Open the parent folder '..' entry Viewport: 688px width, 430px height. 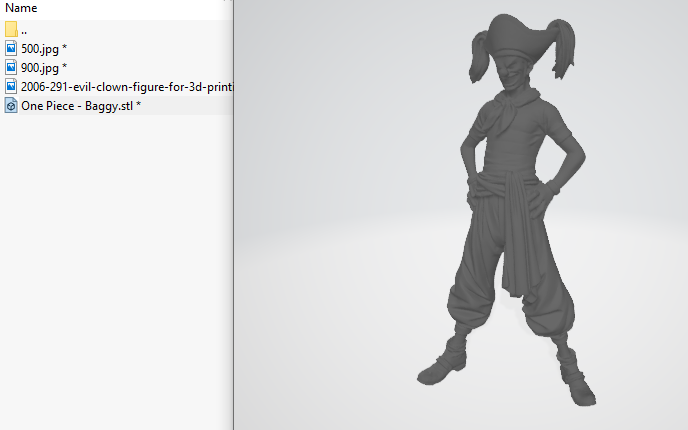[x=24, y=30]
